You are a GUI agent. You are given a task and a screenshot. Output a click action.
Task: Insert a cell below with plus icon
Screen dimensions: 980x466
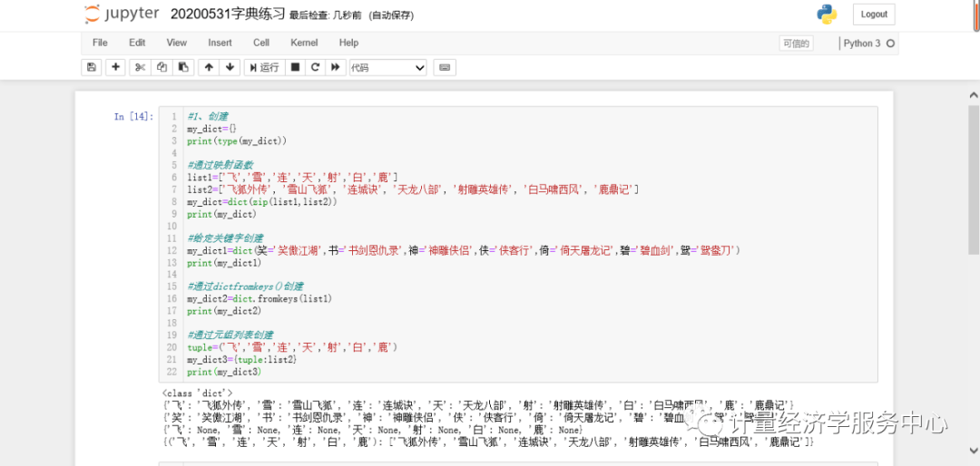tap(115, 67)
